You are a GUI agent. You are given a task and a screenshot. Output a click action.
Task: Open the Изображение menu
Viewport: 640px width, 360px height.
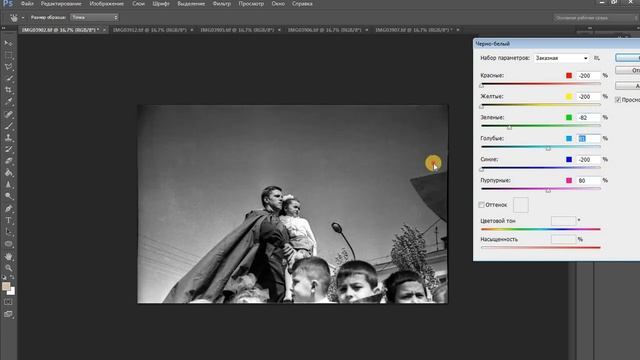pyautogui.click(x=107, y=4)
